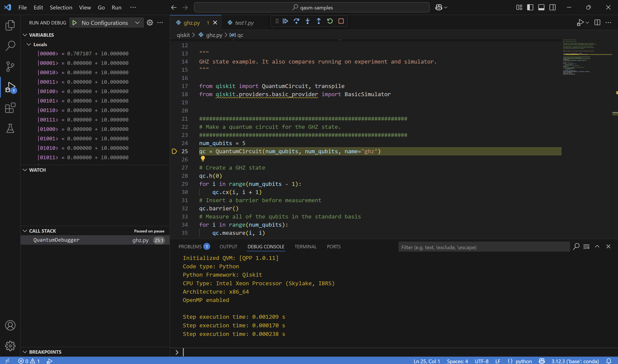Toggle secondary side bar visibility

tap(553, 7)
